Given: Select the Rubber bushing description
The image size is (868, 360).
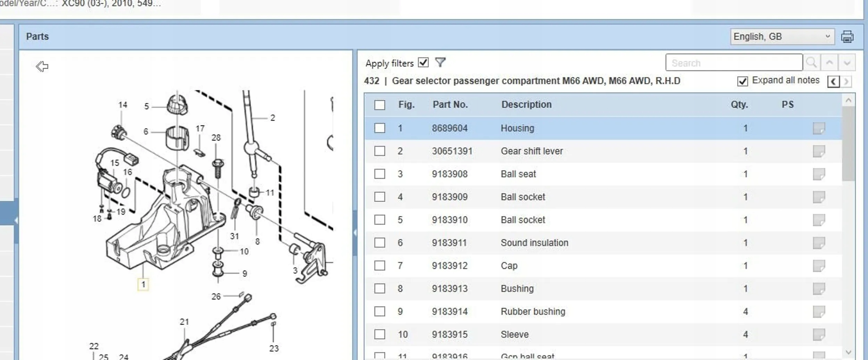Looking at the screenshot, I should coord(533,311).
